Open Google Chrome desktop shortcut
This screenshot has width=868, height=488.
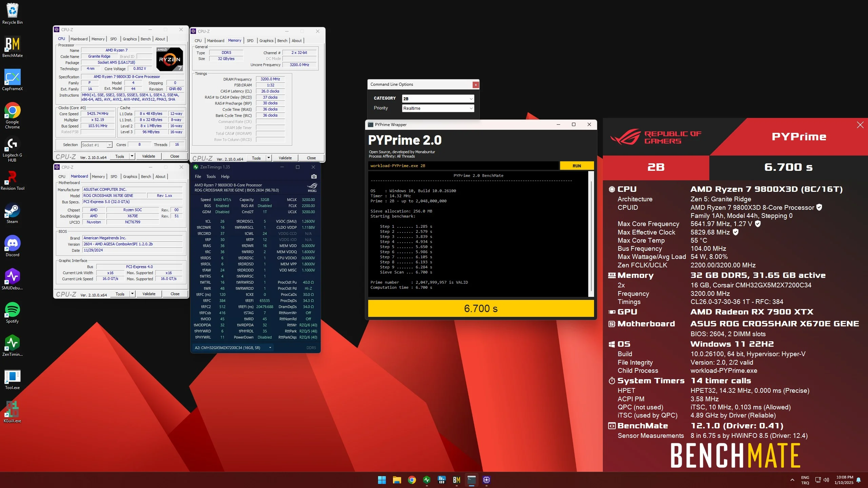(x=13, y=116)
